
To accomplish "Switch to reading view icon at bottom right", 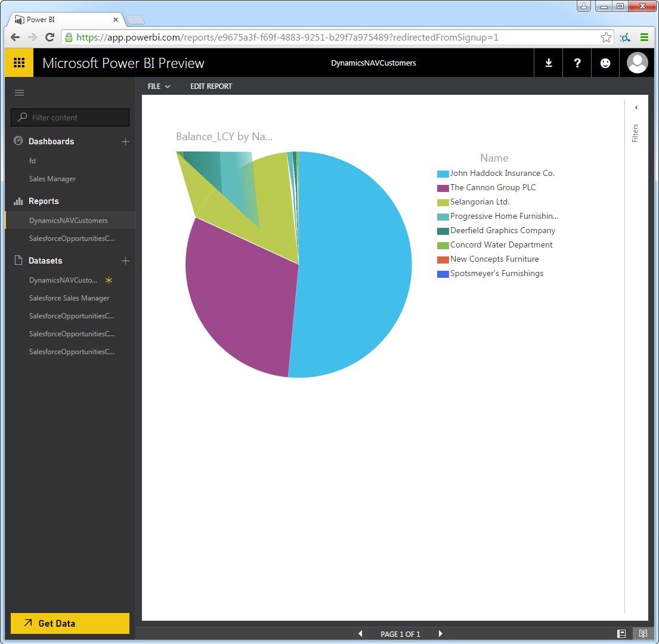I will click(643, 633).
